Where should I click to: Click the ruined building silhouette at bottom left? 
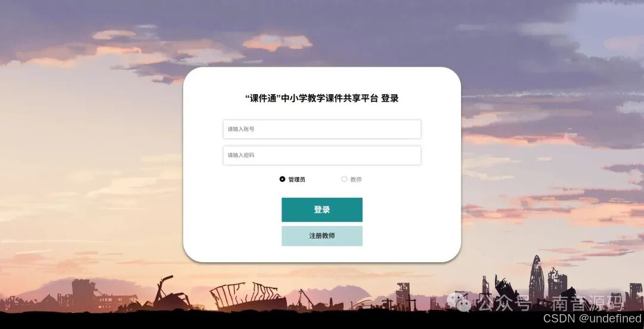[x=84, y=294]
